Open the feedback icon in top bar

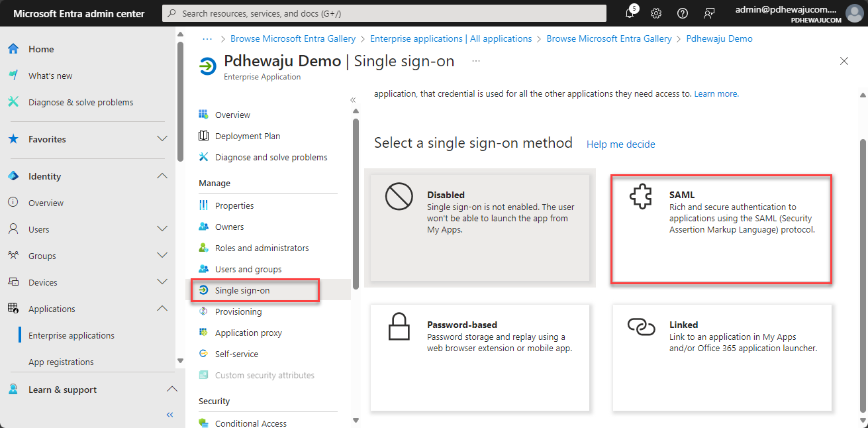coord(709,13)
